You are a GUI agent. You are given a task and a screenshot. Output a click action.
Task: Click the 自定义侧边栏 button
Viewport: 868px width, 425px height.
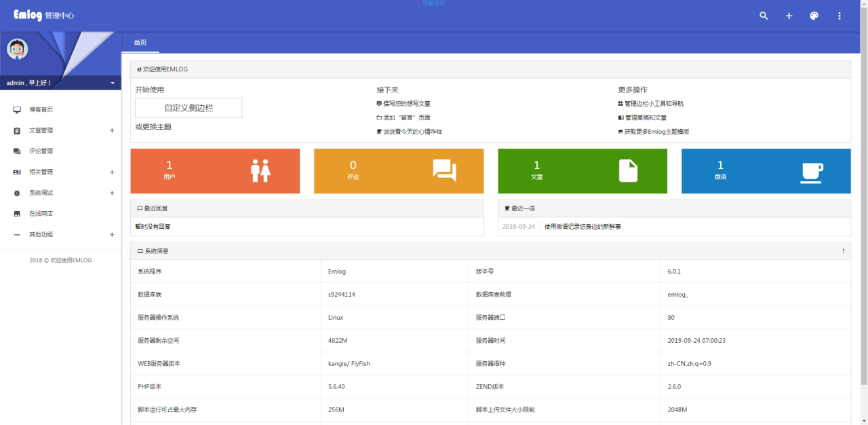tap(189, 108)
